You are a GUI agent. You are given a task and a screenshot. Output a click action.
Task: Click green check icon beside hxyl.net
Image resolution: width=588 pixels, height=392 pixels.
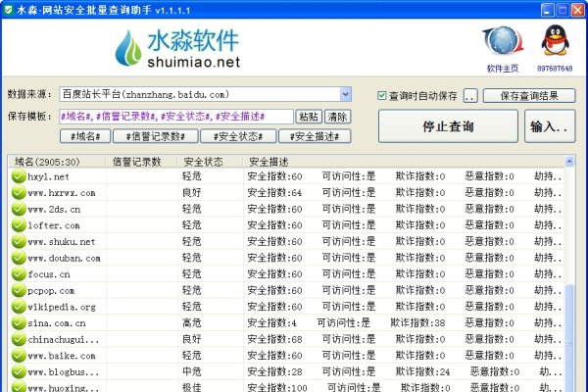pyautogui.click(x=19, y=176)
